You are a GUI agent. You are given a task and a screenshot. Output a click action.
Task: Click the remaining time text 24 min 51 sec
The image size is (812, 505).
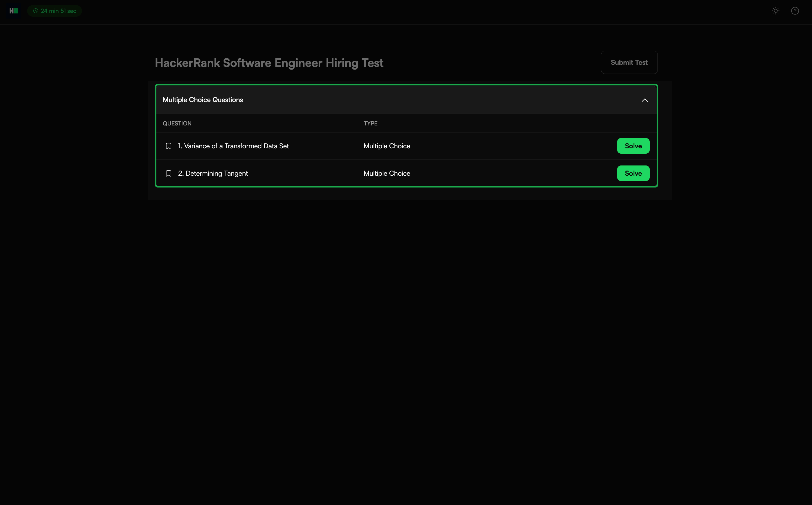pyautogui.click(x=58, y=11)
